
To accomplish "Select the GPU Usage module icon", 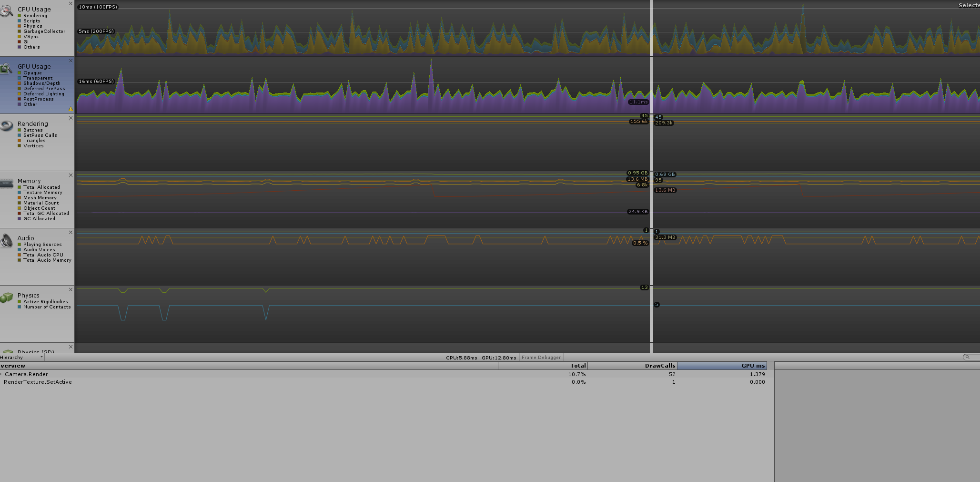I will [x=7, y=69].
